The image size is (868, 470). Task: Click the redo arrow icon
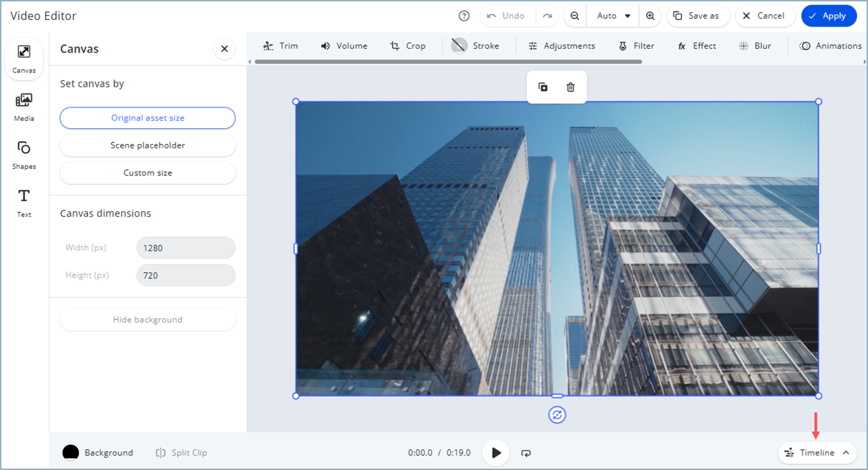[x=548, y=16]
